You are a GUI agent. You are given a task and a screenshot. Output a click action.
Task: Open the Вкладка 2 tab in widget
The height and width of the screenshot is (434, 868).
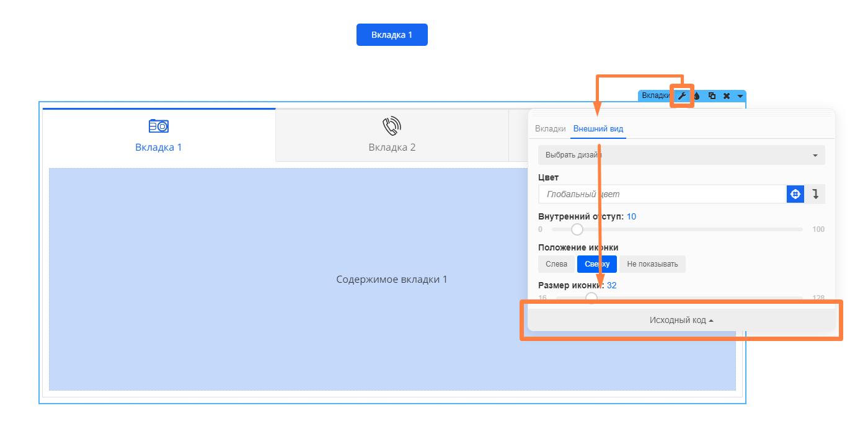(x=392, y=136)
